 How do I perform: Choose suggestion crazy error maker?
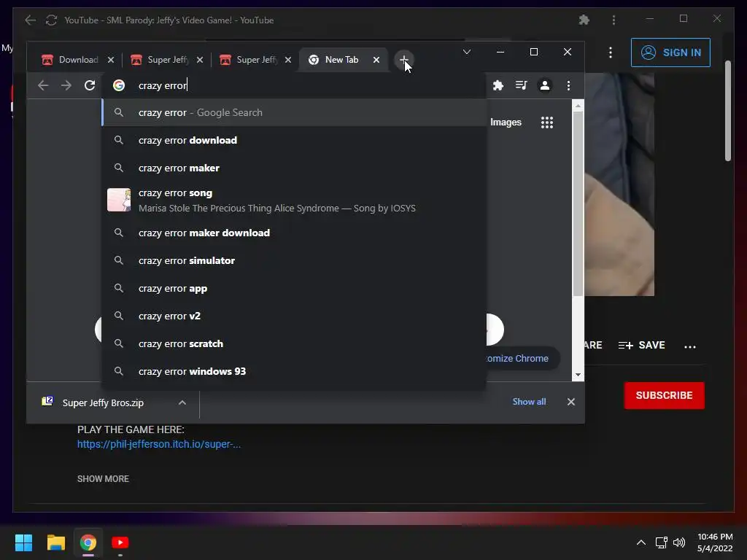click(x=294, y=168)
